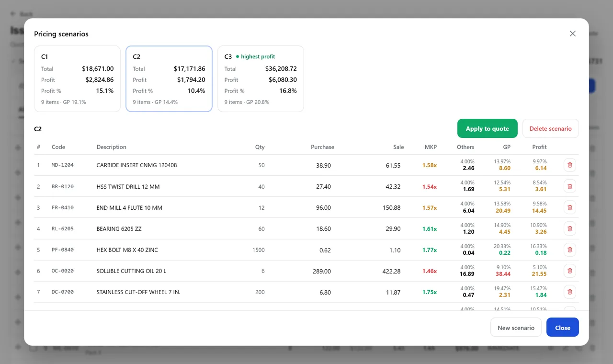Delete the HSS TWIST DRILL 12 MM row

[x=570, y=186]
